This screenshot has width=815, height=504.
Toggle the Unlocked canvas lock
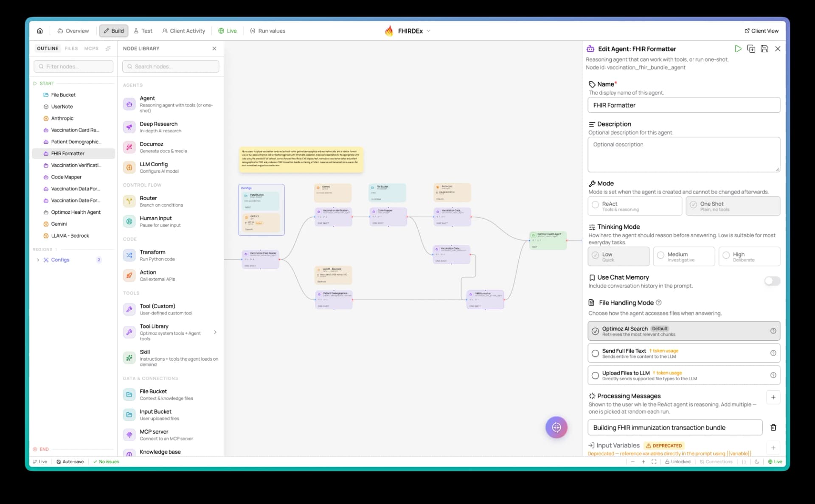[677, 462]
